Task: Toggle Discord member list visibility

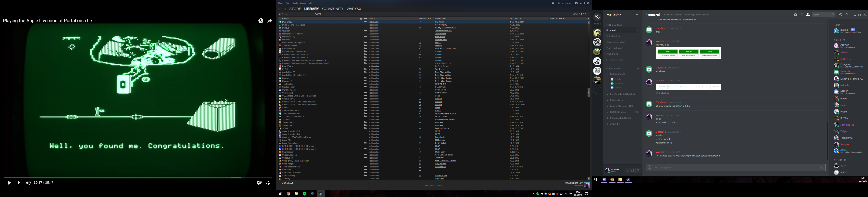Action: (808, 15)
